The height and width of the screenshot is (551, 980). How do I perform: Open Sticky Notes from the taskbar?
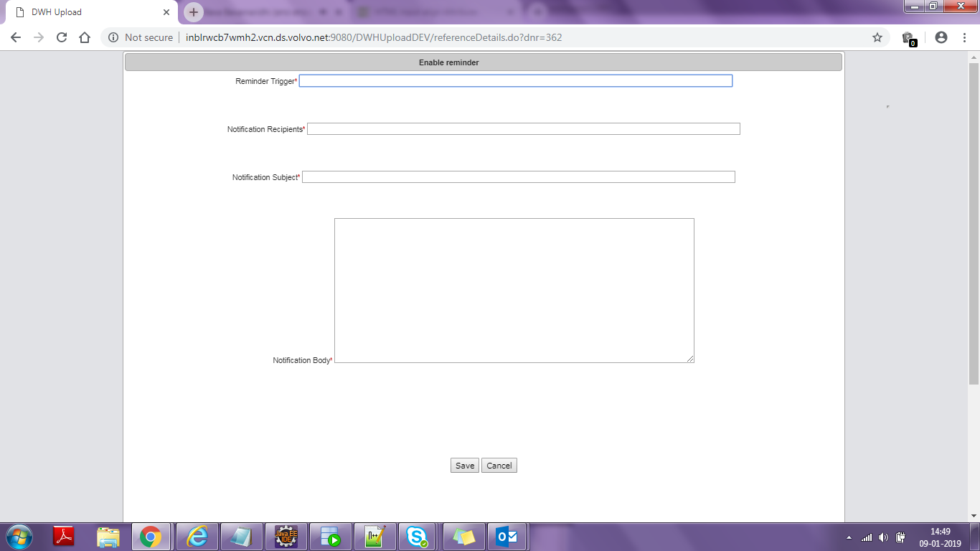tap(463, 537)
